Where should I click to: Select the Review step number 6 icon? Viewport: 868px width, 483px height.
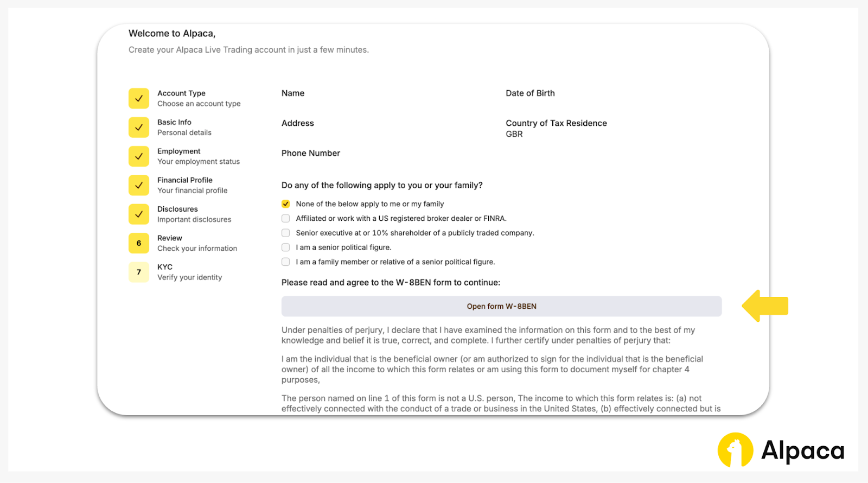(x=139, y=243)
